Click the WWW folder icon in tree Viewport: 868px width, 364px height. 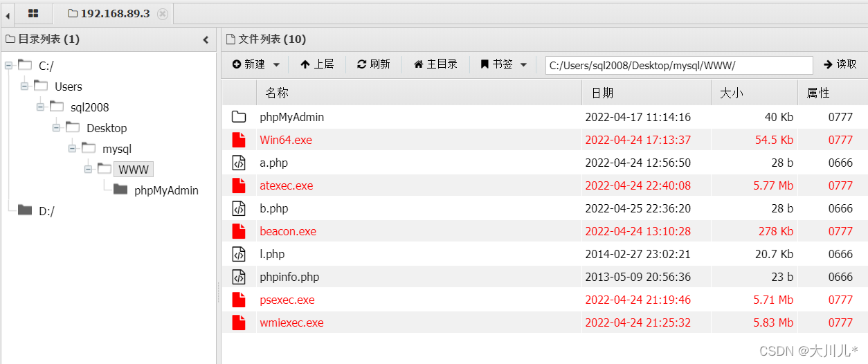click(104, 169)
